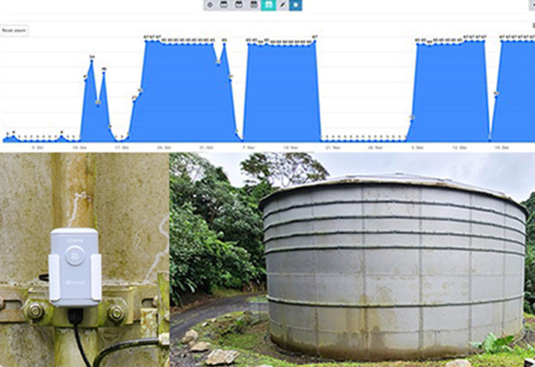The height and width of the screenshot is (367, 535).
Task: Open the round water tank photo
Action: pyautogui.click(x=352, y=260)
